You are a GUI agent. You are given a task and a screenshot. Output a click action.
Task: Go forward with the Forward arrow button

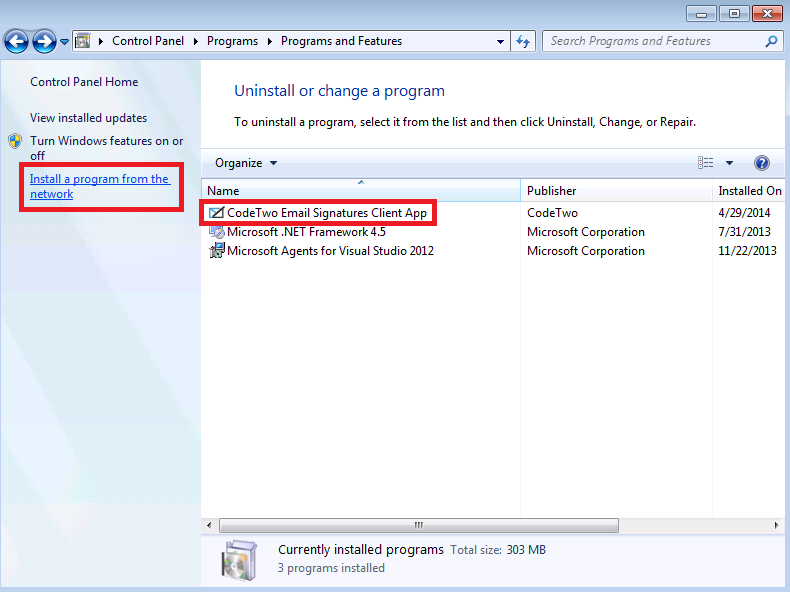pyautogui.click(x=44, y=41)
